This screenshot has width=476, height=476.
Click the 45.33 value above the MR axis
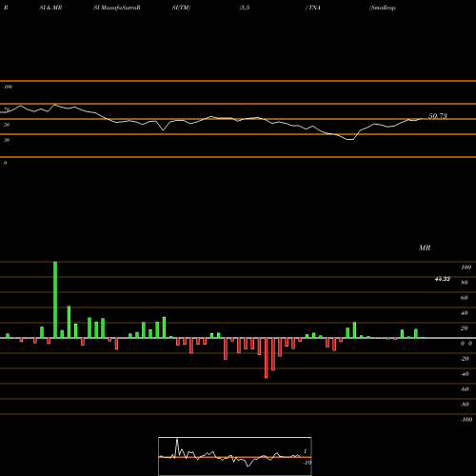pos(443,279)
